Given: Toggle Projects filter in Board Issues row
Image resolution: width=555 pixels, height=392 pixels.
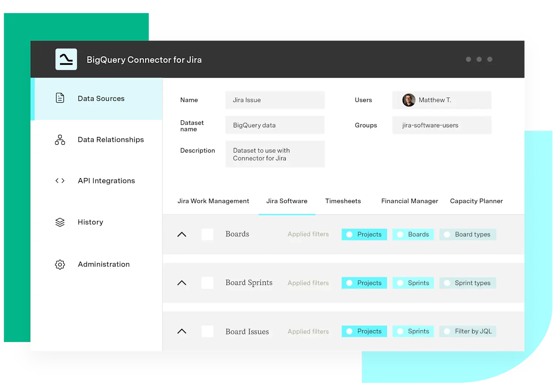Looking at the screenshot, I should pos(364,331).
